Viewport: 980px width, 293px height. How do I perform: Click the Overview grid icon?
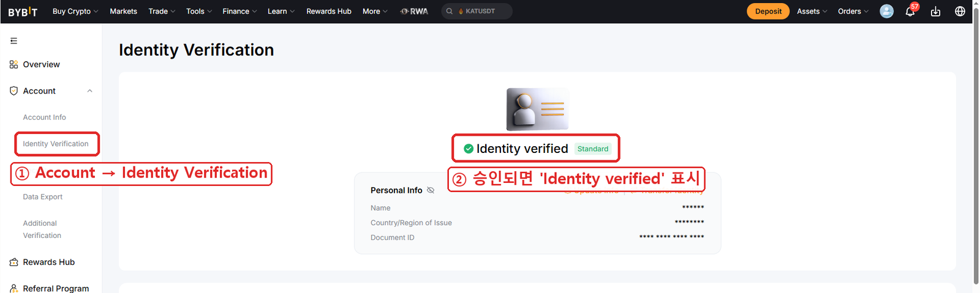click(13, 64)
